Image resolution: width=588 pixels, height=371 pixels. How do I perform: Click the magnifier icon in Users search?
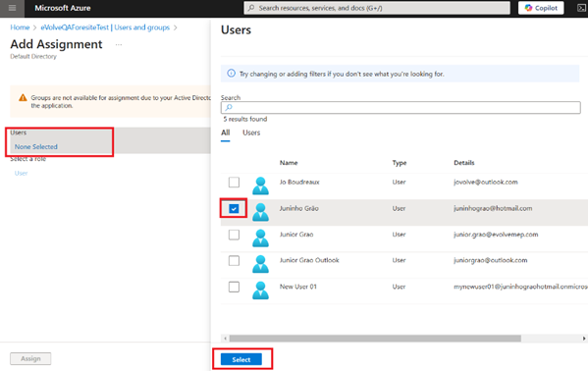(229, 108)
